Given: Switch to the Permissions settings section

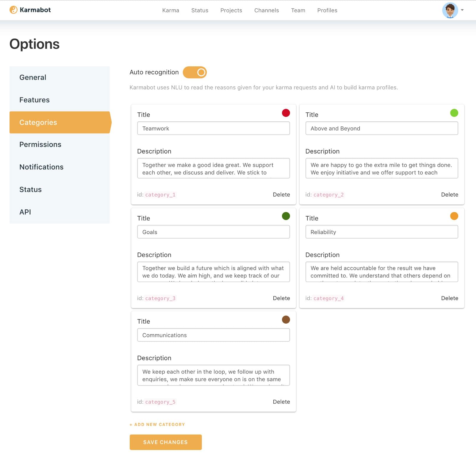Looking at the screenshot, I should 40,145.
